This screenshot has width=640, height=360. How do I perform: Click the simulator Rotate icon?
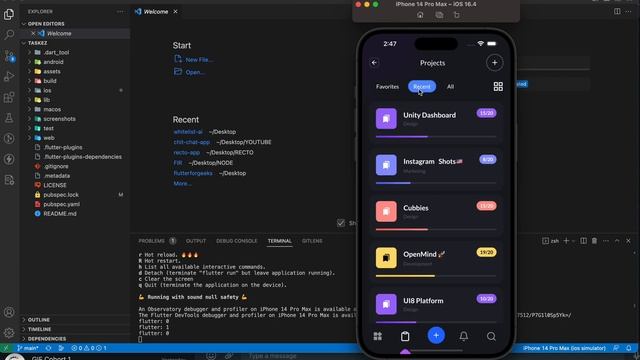point(456,15)
